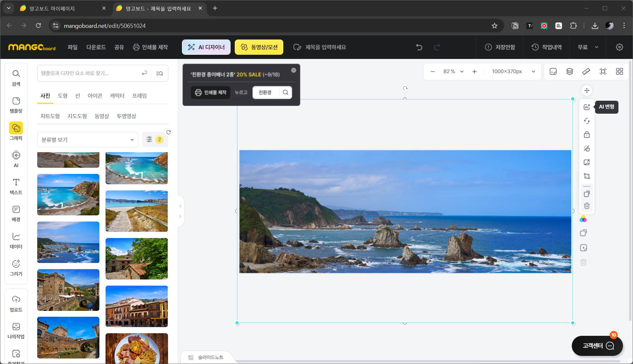Open the 배경 (Background) sidebar panel
The image size is (633, 364).
(16, 213)
